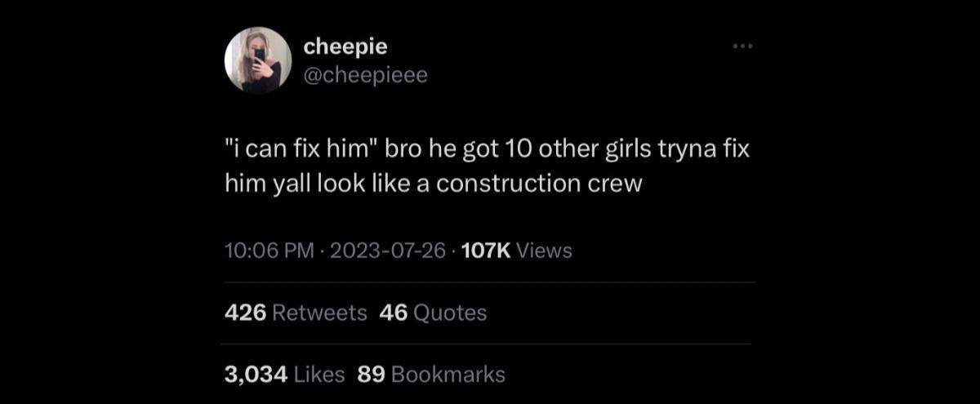Click the words "construction crew" in the tweet
The width and height of the screenshot is (980, 404).
(x=540, y=183)
